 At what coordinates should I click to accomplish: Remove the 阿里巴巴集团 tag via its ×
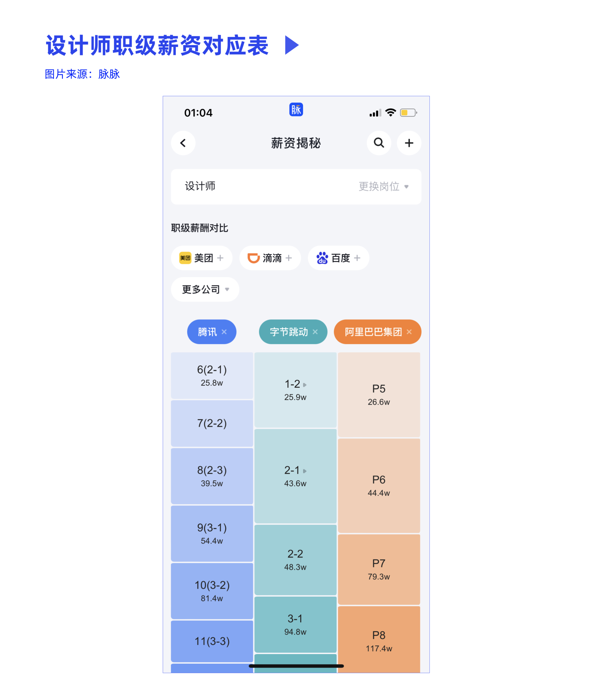click(x=410, y=332)
